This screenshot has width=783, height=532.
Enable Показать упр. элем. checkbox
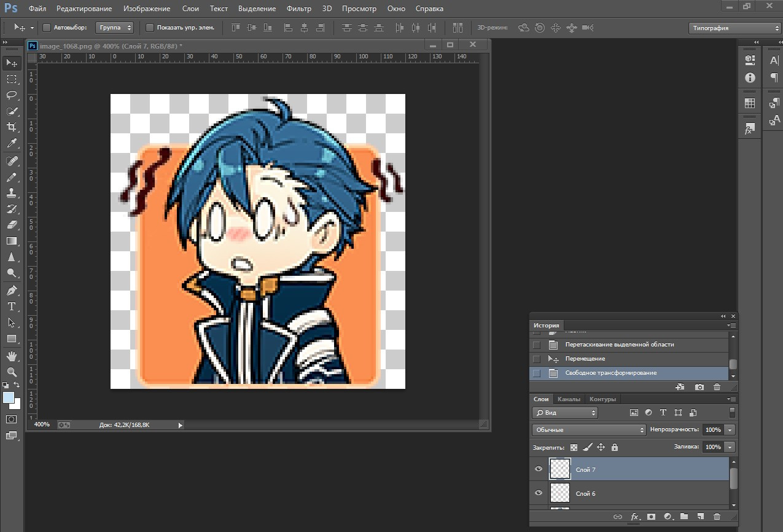[x=150, y=28]
